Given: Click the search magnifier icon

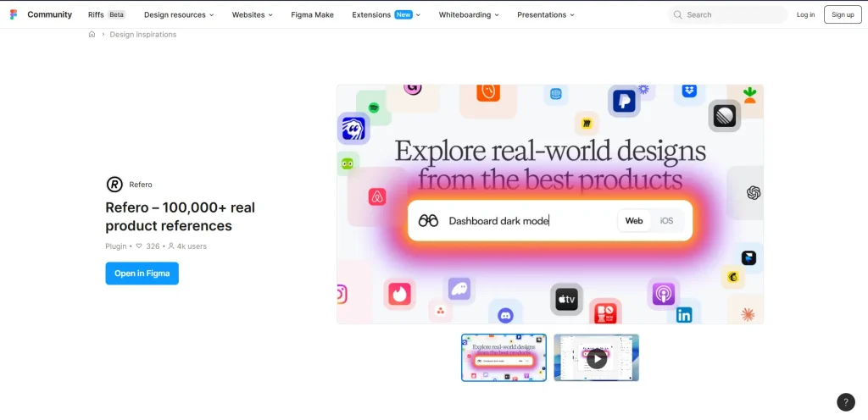Looking at the screenshot, I should coord(678,15).
